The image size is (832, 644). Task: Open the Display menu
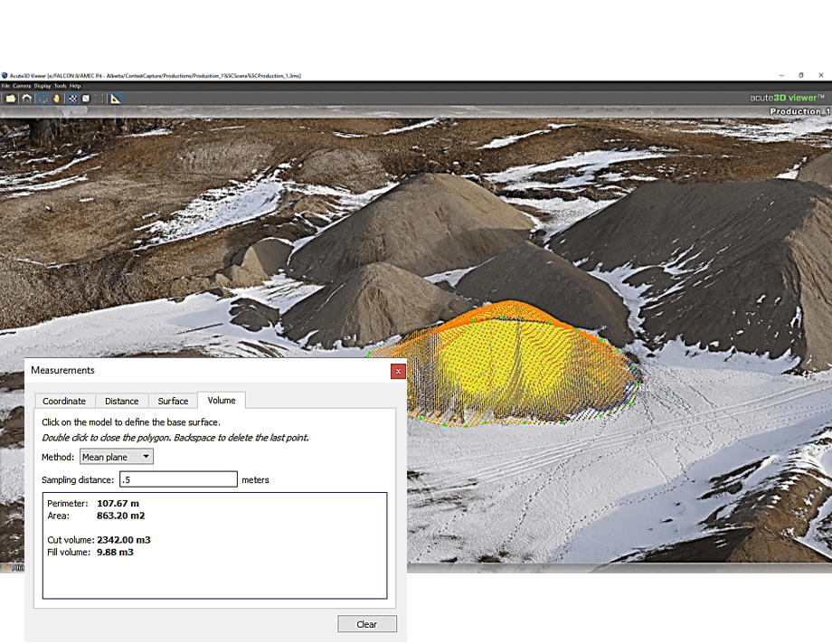pos(43,86)
